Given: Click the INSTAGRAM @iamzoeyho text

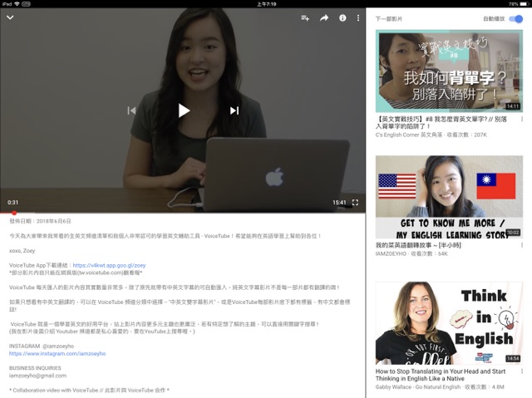Looking at the screenshot, I should pos(42,346).
